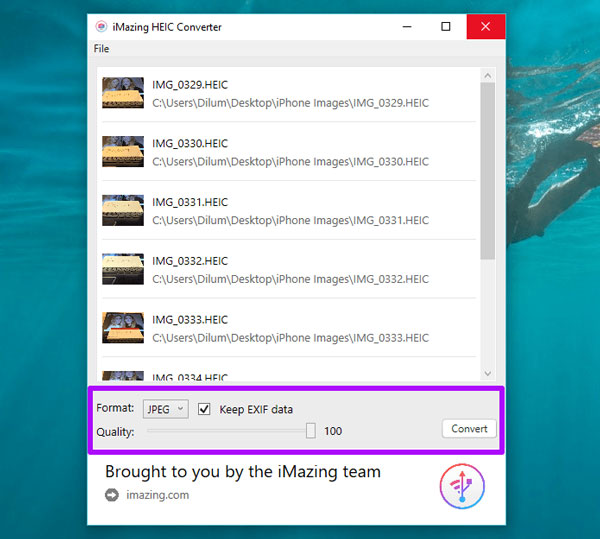
Task: Click the path text for IMG_0330.HEIC
Action: (x=290, y=162)
